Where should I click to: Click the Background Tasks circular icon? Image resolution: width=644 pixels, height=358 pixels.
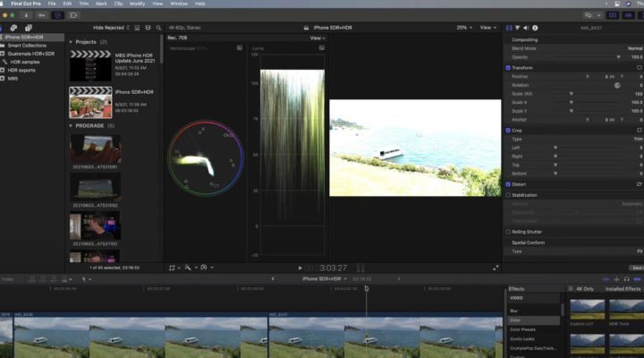[58, 15]
